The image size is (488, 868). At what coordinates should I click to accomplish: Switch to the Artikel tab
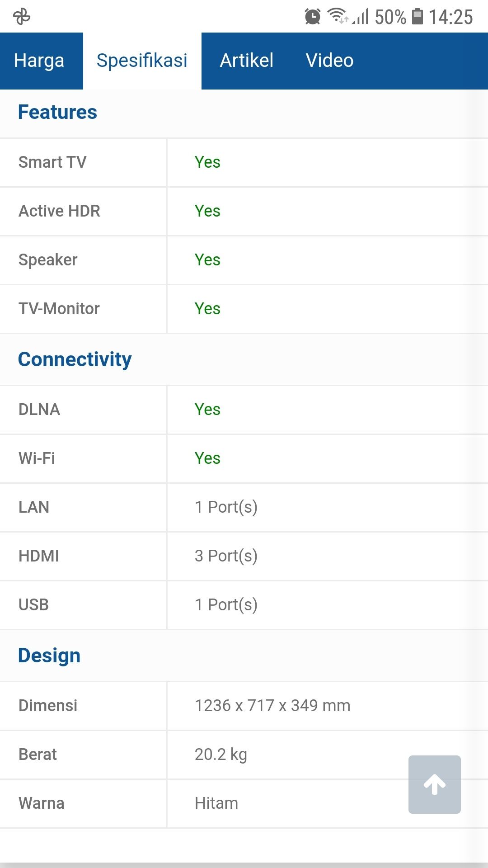coord(247,61)
